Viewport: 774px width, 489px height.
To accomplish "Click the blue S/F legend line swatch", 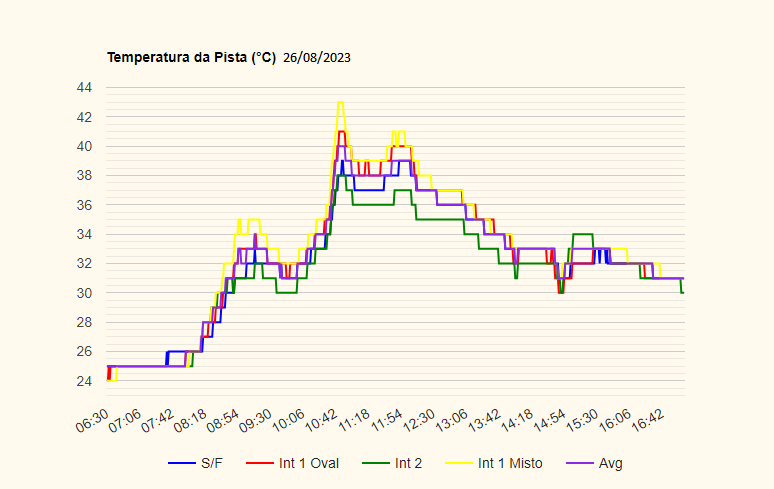I will click(x=181, y=463).
